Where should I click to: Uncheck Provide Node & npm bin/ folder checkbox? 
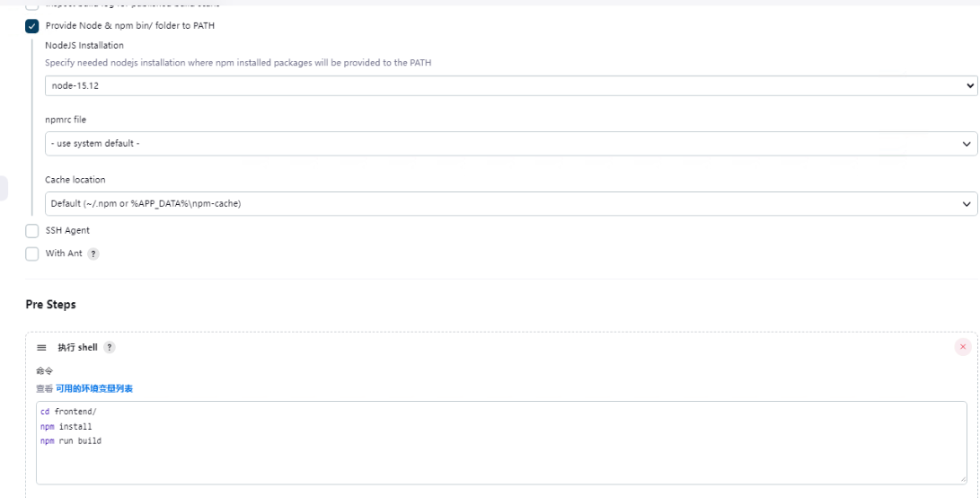pos(32,26)
